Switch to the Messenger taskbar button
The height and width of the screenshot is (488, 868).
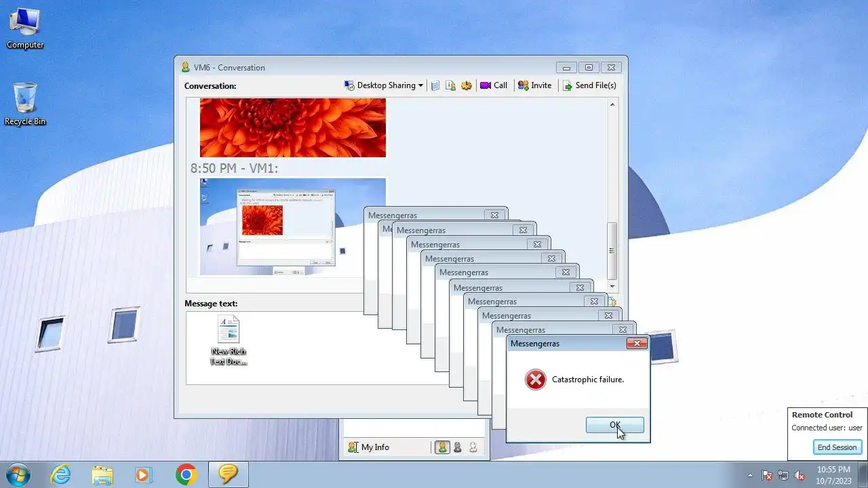(228, 474)
